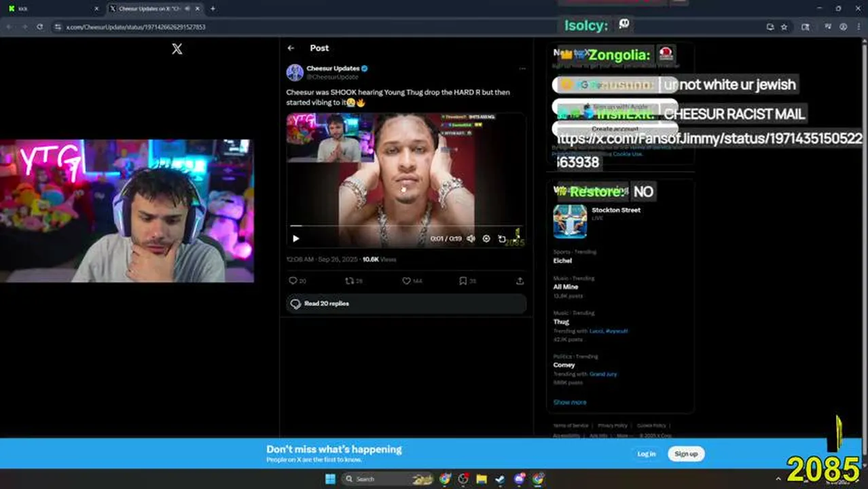Click the @CheesurUpdate handle
Image resolution: width=868 pixels, height=489 pixels.
[x=332, y=77]
